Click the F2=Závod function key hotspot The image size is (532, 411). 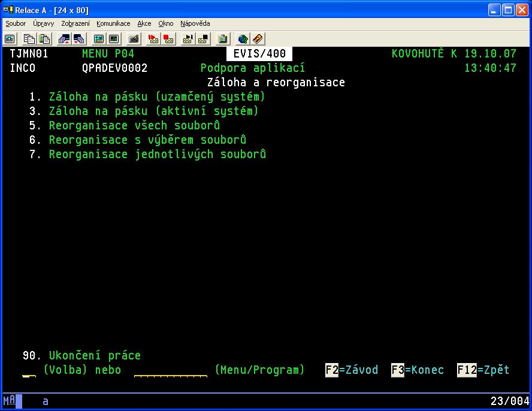pos(351,370)
